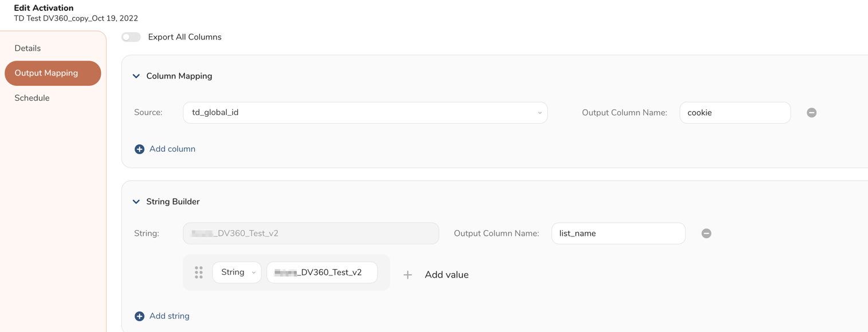This screenshot has height=332, width=868.
Task: Click the Add string link
Action: [170, 317]
